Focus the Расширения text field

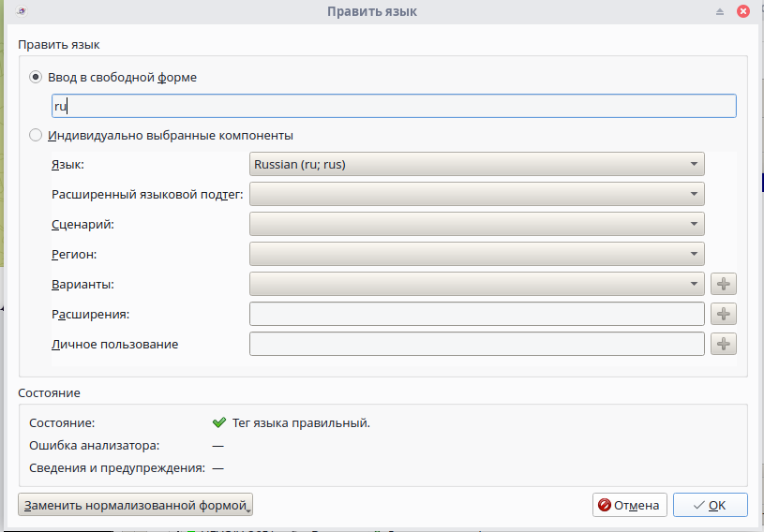[477, 314]
